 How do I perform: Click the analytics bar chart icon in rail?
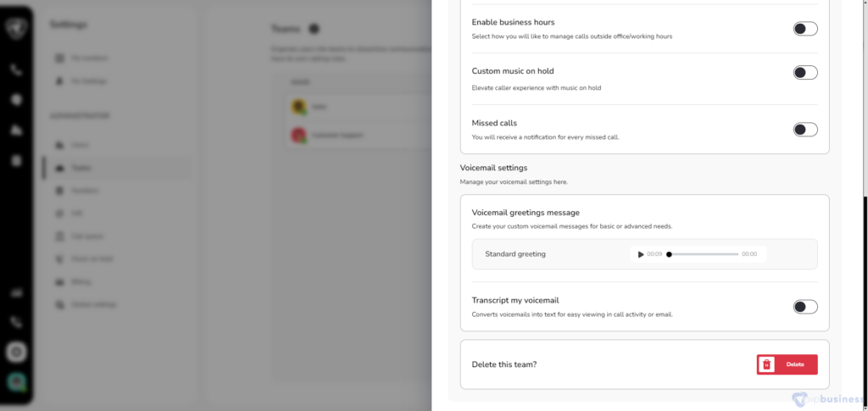click(x=16, y=293)
